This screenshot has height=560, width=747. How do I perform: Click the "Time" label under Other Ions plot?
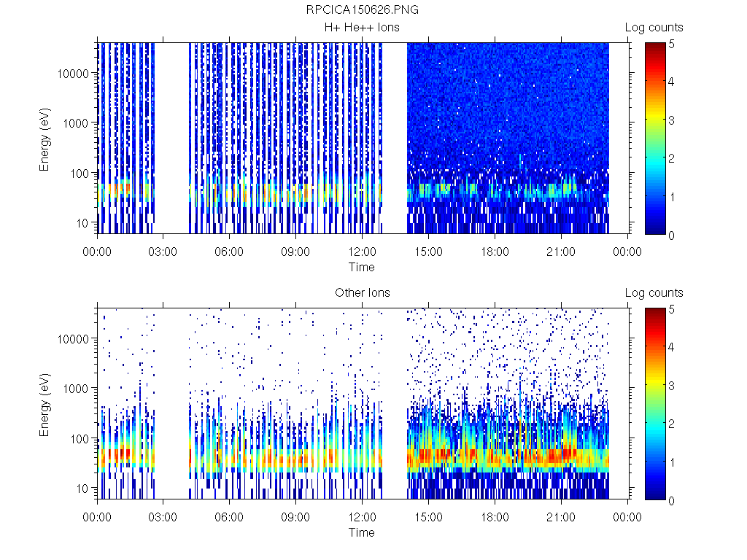pyautogui.click(x=362, y=532)
